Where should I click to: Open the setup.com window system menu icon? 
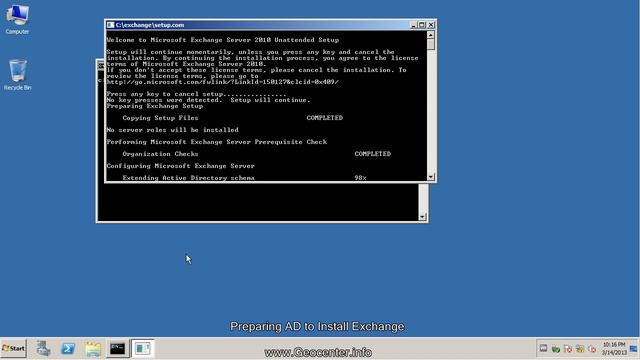[x=110, y=25]
